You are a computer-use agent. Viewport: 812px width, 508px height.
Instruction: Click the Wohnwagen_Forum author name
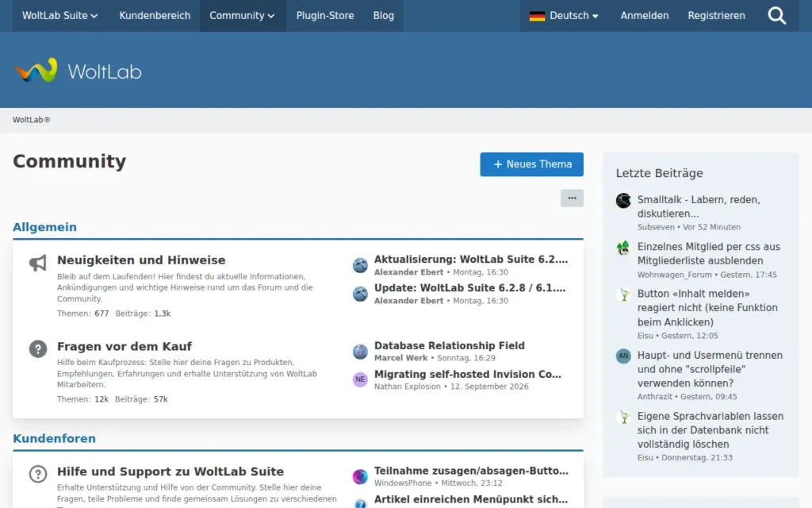click(x=673, y=275)
